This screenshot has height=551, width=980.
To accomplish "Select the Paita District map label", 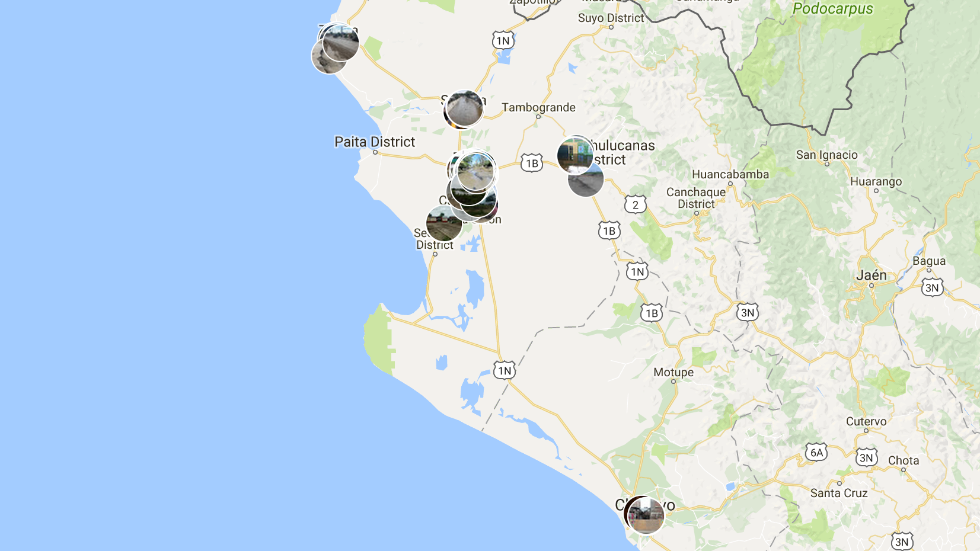I will click(375, 142).
